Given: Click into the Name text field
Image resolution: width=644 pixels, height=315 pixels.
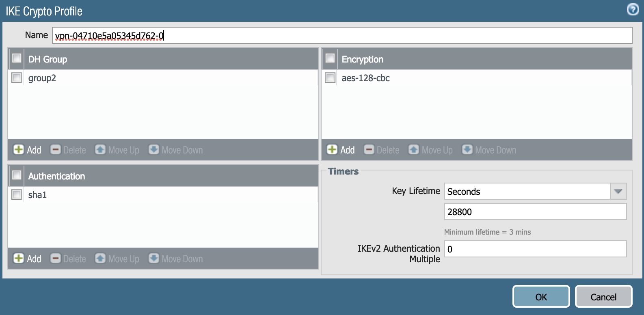Looking at the screenshot, I should coord(342,35).
